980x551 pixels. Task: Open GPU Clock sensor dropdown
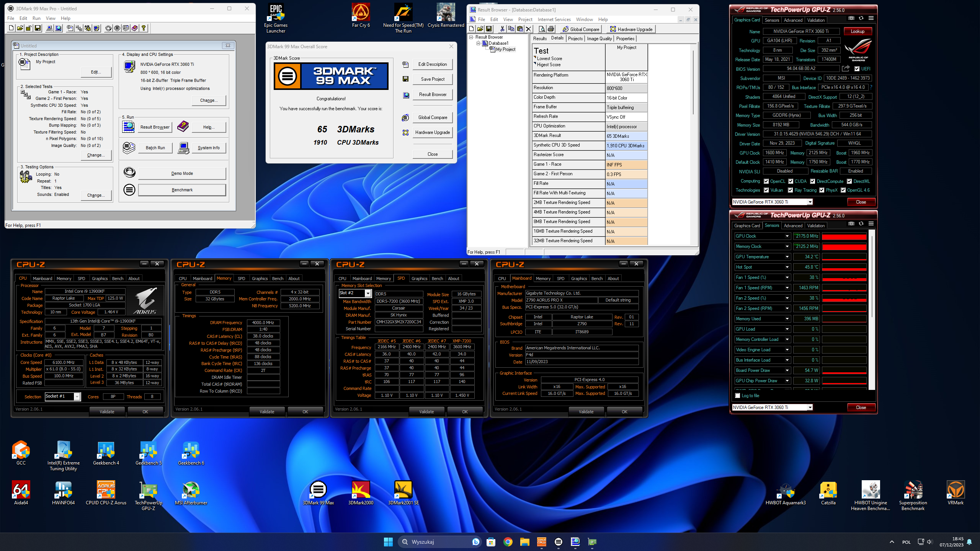pos(787,236)
